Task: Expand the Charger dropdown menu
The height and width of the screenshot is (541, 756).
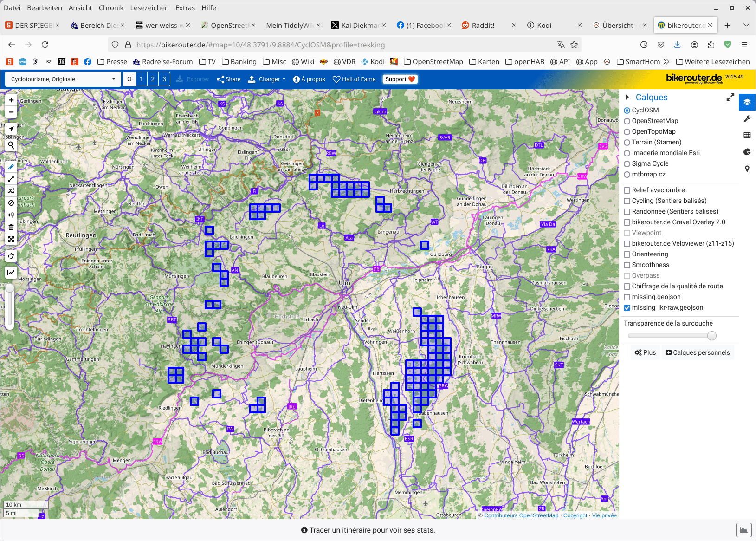Action: pyautogui.click(x=267, y=79)
